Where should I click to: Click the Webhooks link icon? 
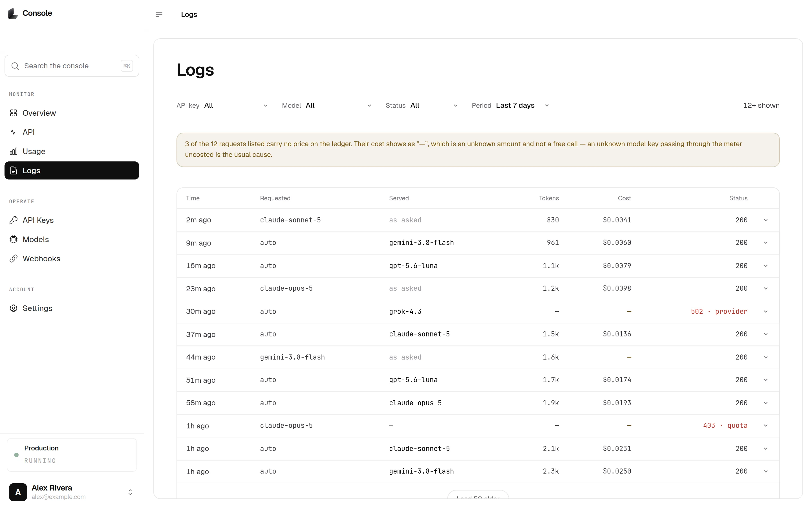click(x=14, y=258)
